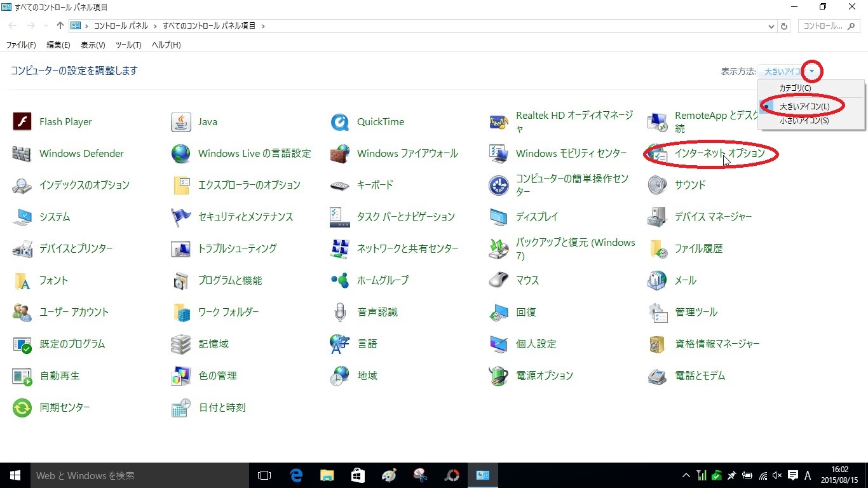Viewport: 868px width, 488px height.
Task: Click Web と Windows を検索 taskbar field
Action: click(140, 475)
